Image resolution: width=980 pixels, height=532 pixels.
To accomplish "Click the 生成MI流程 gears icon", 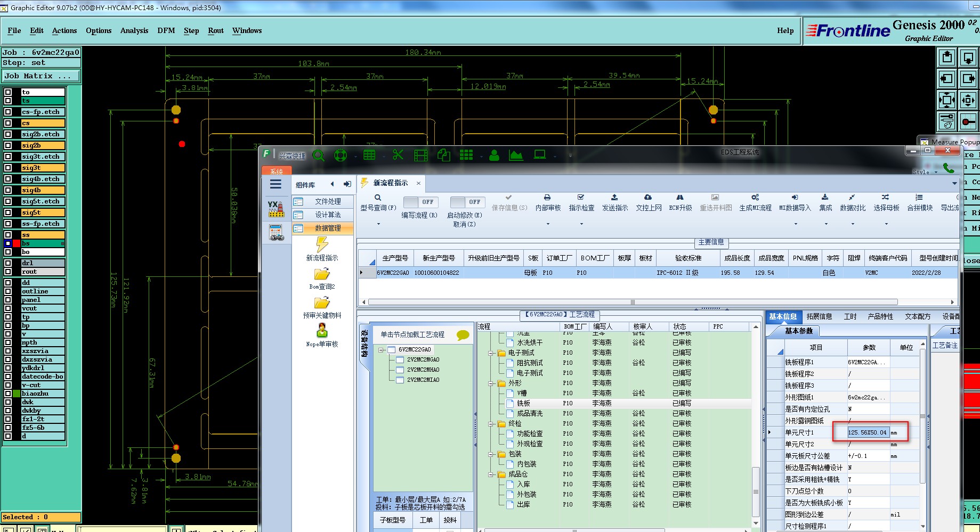I will [755, 198].
